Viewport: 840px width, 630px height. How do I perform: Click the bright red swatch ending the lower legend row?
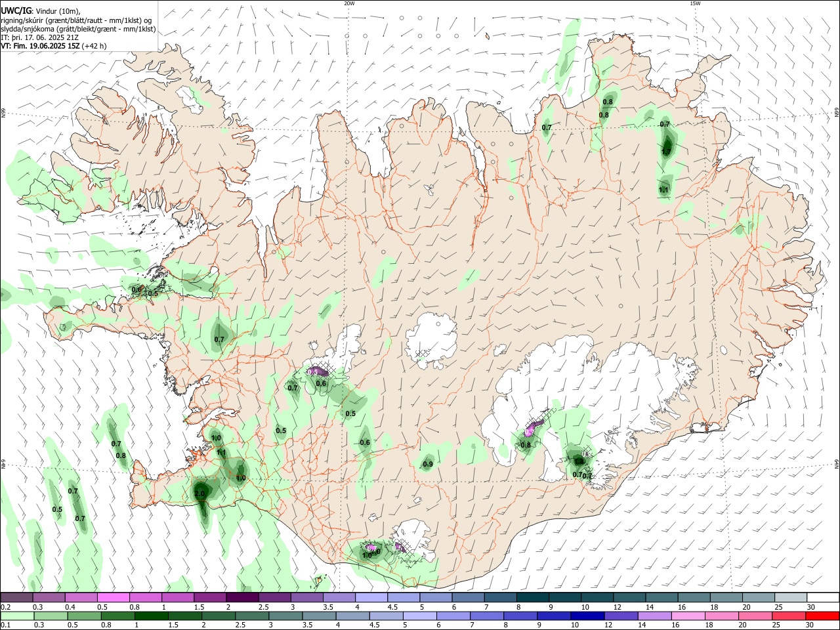pyautogui.click(x=823, y=616)
